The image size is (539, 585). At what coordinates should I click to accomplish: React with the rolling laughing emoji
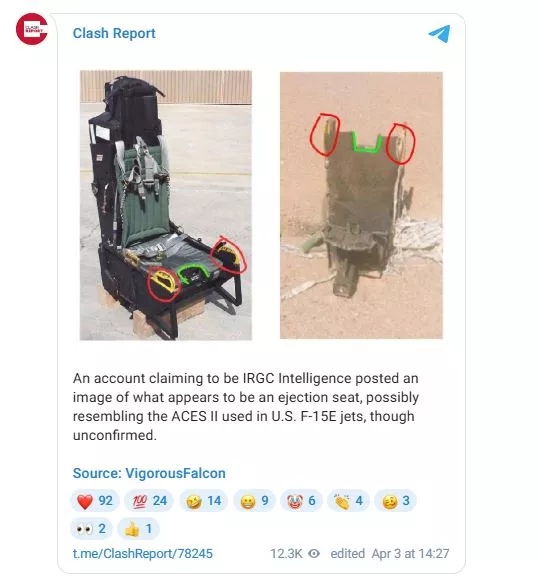203,501
